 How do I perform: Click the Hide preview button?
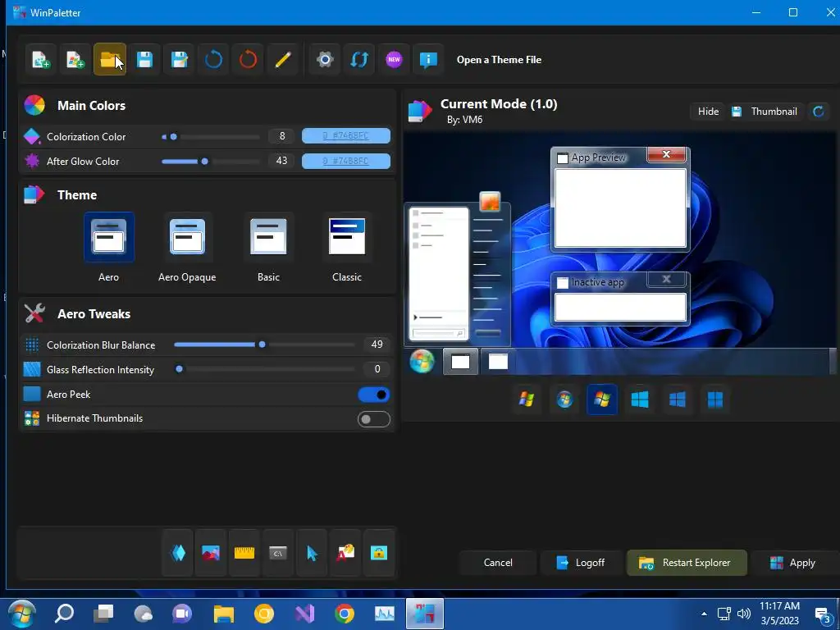(x=708, y=112)
